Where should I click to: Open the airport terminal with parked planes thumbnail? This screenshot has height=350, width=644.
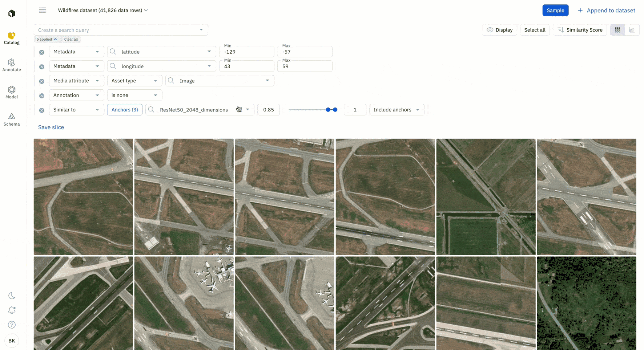(184, 303)
